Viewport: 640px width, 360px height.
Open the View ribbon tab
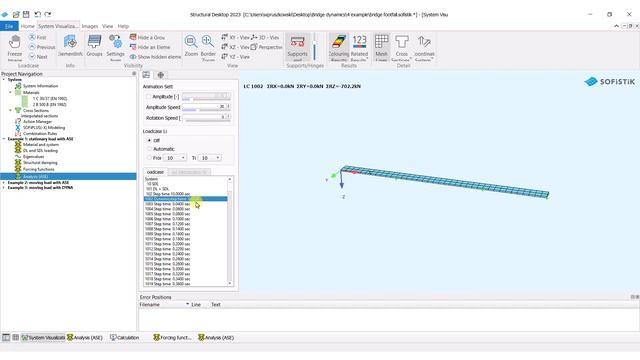tap(107, 26)
